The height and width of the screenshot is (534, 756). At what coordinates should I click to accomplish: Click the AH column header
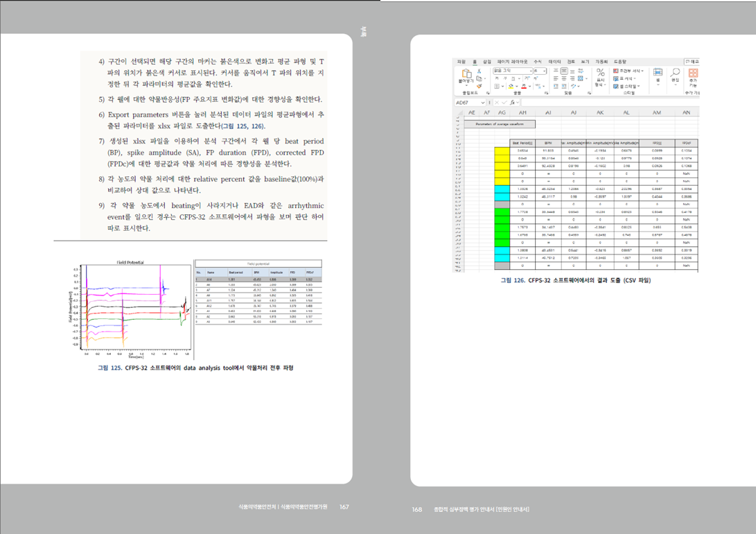(x=522, y=112)
